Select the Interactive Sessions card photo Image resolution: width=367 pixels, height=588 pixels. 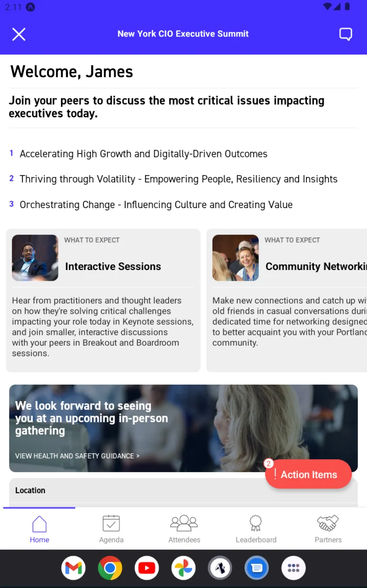click(35, 258)
